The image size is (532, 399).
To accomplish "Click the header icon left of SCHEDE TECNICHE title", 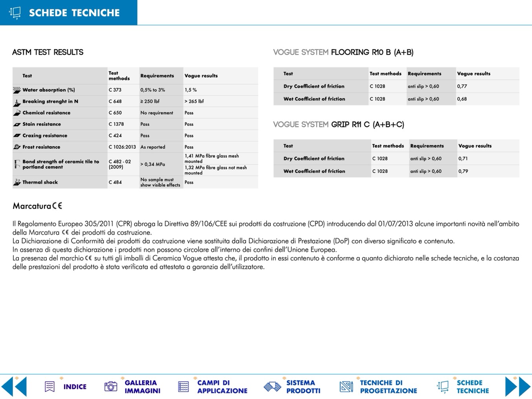I will click(x=15, y=13).
